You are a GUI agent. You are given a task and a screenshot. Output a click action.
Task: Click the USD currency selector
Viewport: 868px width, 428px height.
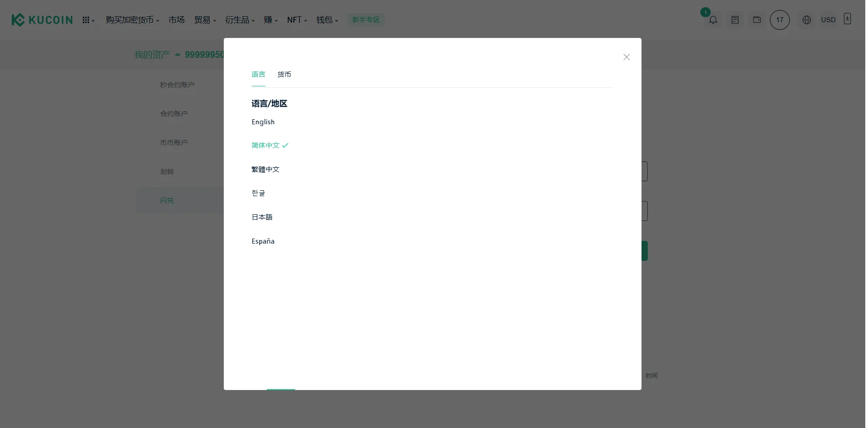[828, 20]
